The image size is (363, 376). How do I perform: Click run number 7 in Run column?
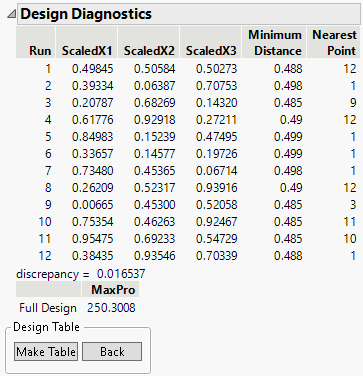(x=48, y=171)
